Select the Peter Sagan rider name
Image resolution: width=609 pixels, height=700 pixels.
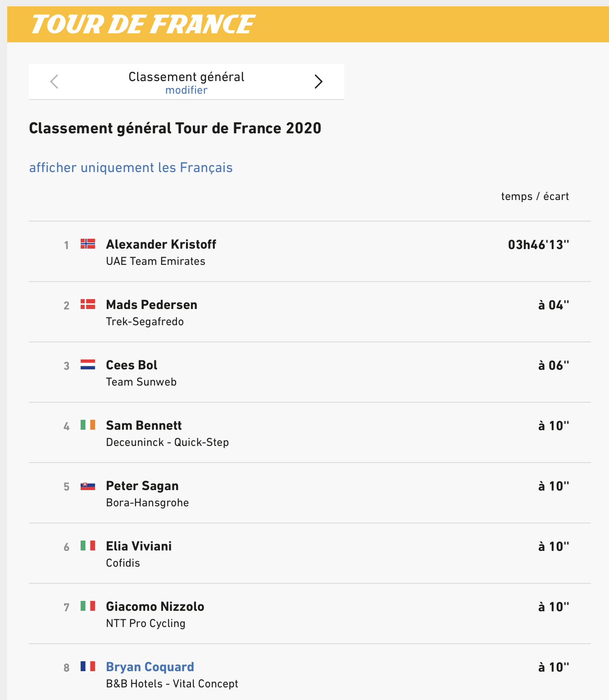142,486
